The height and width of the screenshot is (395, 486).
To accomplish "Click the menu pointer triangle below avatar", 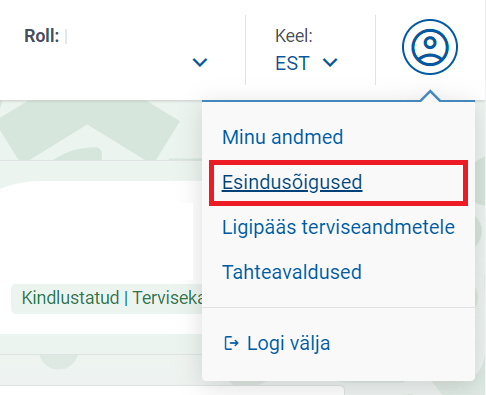I will [430, 95].
